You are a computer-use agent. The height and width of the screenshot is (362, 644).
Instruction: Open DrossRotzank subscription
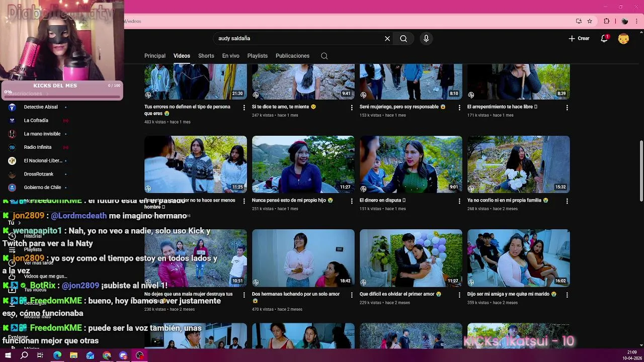click(39, 174)
